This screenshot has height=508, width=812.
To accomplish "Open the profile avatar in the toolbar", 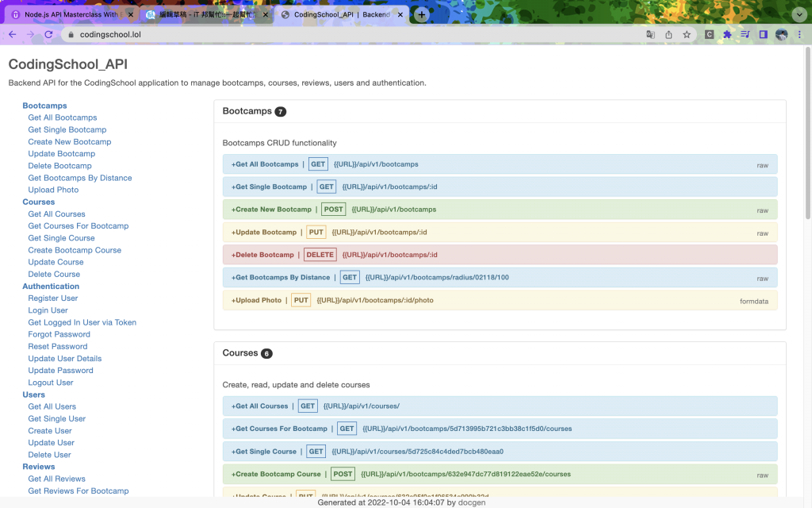I will click(781, 35).
